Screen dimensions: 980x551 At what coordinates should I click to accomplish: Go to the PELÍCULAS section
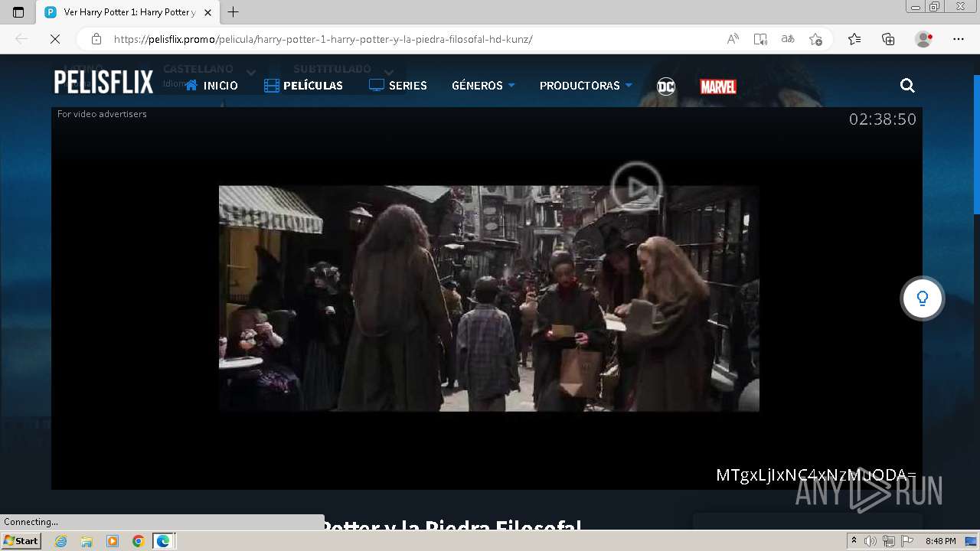(x=303, y=86)
